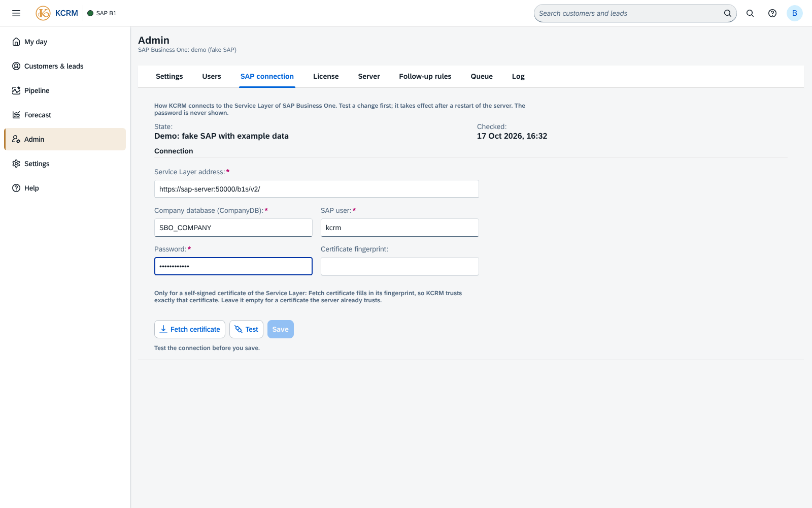Screen dimensions: 812x508
Task: Open the help question-mark icon in header
Action: 772,13
